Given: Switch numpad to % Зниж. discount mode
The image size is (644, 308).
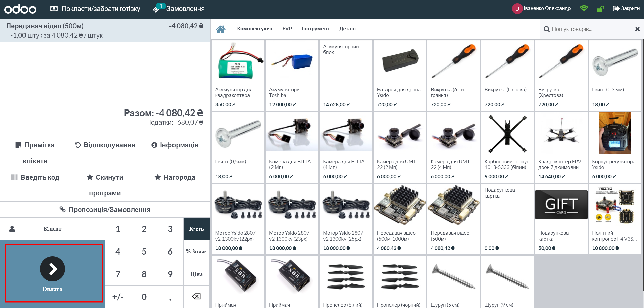Looking at the screenshot, I should [196, 251].
